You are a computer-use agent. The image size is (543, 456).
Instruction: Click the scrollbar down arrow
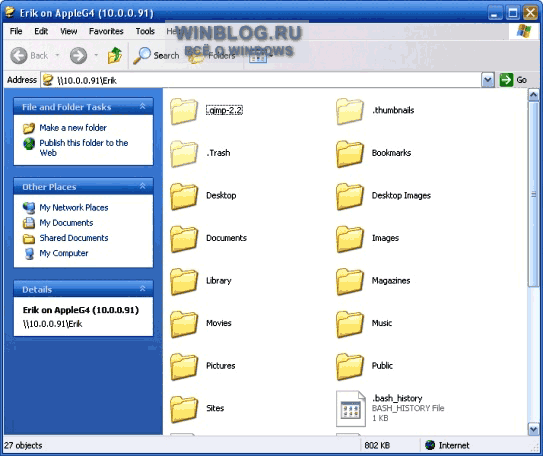(533, 429)
